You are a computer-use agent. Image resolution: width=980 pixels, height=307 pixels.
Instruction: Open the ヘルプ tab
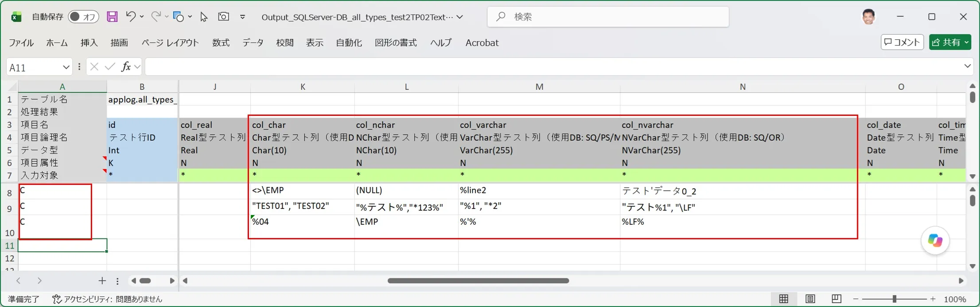pos(441,43)
